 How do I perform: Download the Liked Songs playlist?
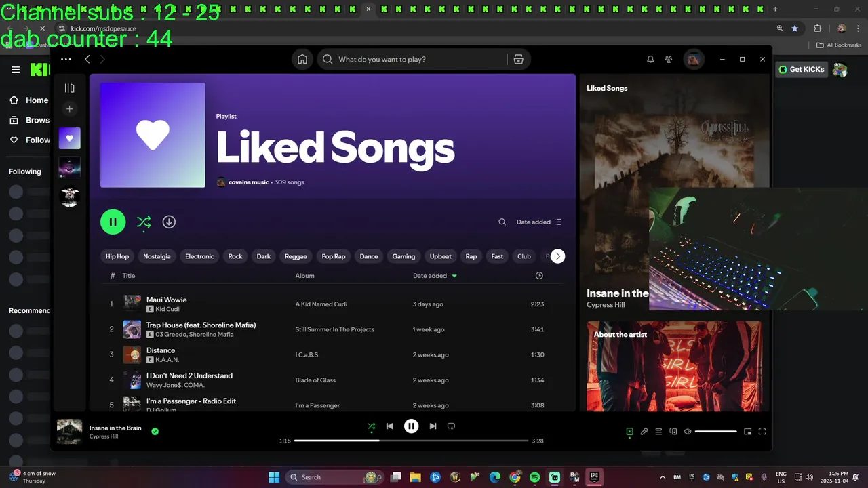[169, 222]
